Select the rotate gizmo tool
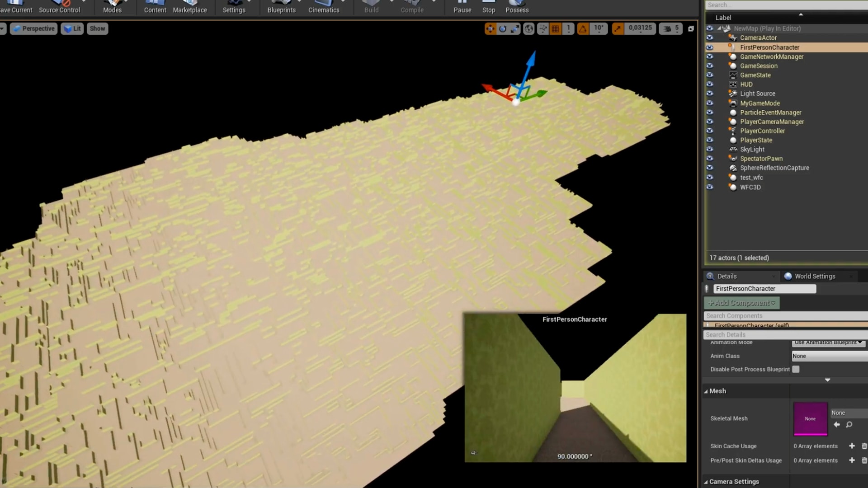Viewport: 868px width, 488px height. click(x=503, y=29)
